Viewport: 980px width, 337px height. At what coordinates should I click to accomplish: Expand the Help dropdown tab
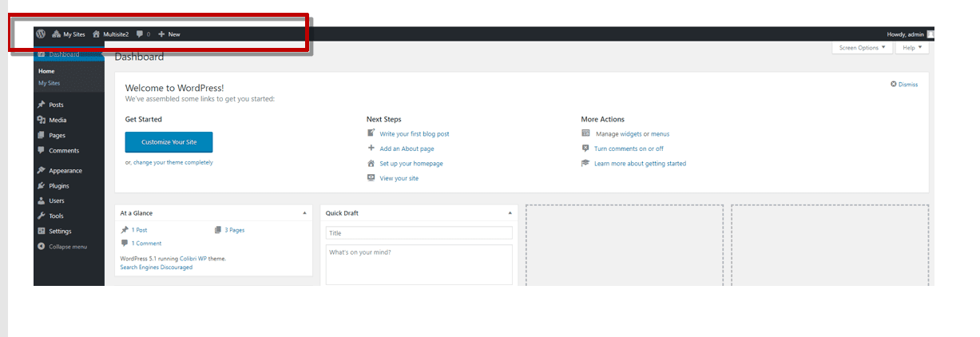click(911, 48)
